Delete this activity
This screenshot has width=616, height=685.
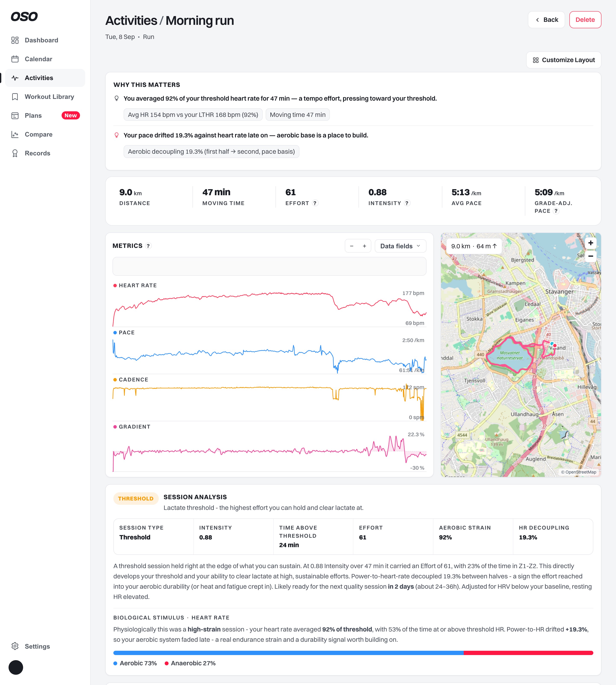click(x=585, y=20)
